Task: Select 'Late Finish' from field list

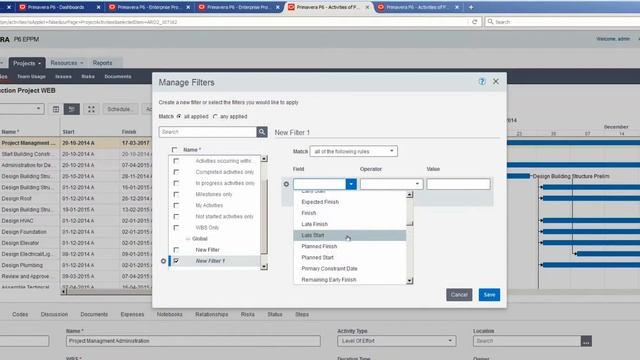Action: tap(350, 224)
